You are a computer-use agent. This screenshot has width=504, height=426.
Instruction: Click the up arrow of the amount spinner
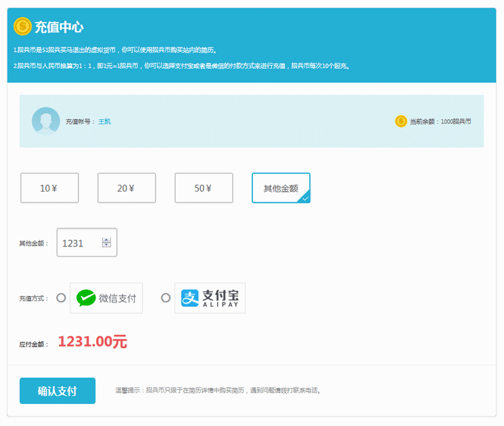[x=106, y=240]
